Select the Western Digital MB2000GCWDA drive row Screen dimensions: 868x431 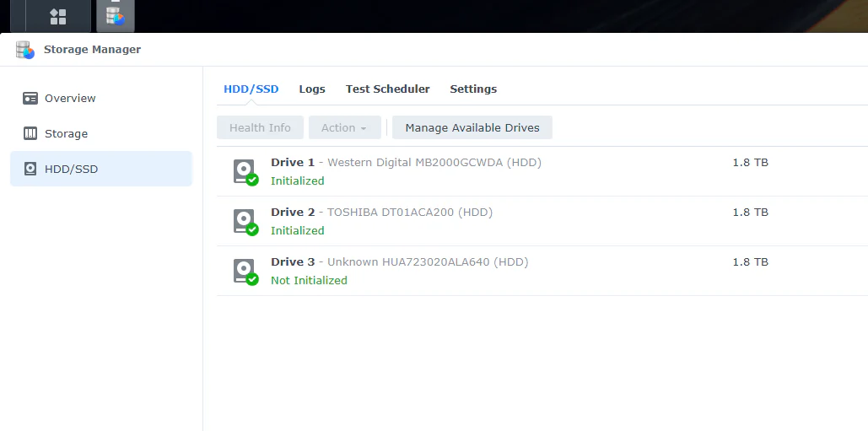(x=542, y=171)
